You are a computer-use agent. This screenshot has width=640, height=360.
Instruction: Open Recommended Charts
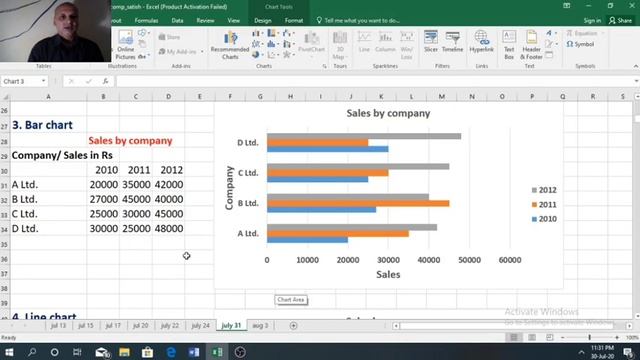tap(230, 45)
